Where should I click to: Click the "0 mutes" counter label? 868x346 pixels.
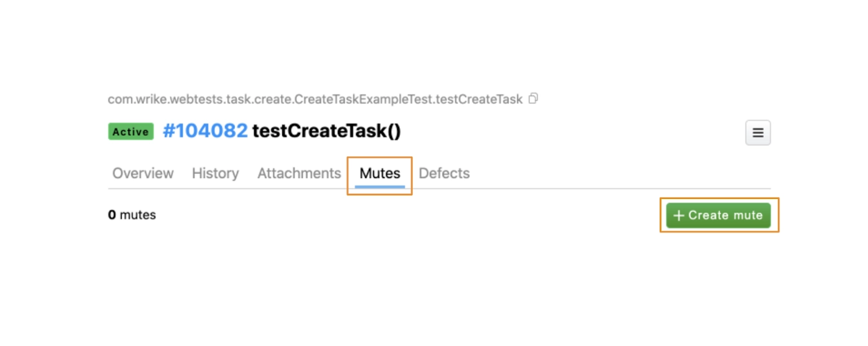coord(131,215)
